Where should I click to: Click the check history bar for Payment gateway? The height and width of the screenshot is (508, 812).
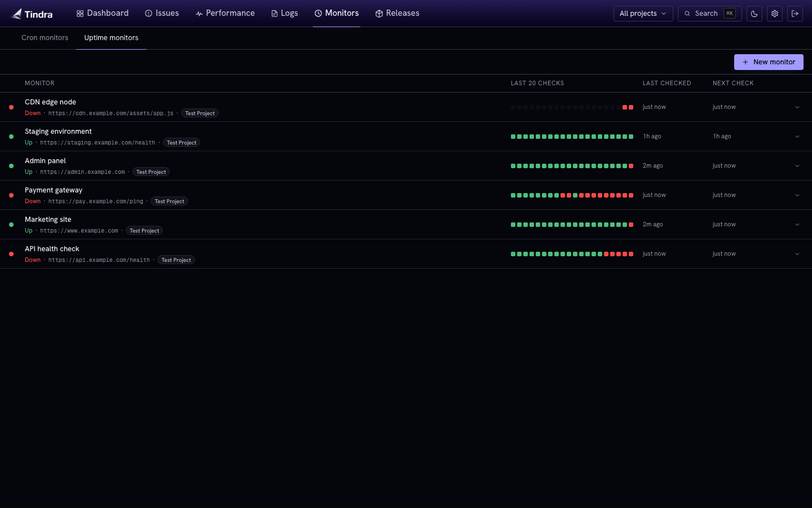572,195
